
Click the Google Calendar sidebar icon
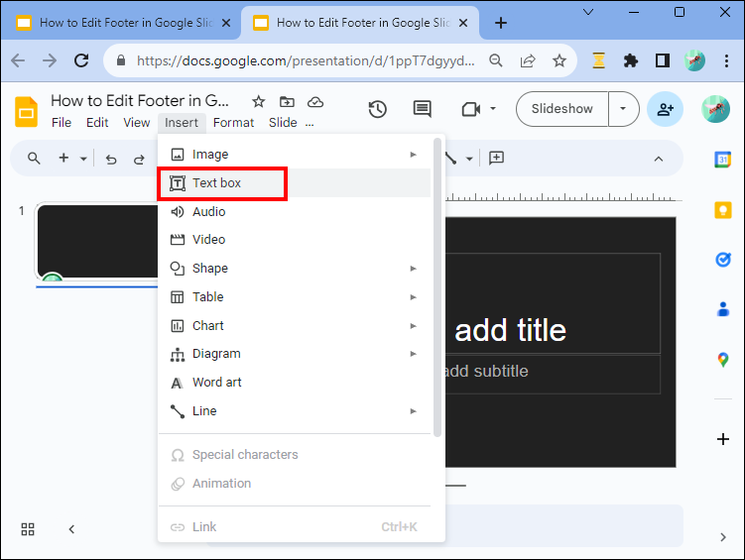pos(722,160)
